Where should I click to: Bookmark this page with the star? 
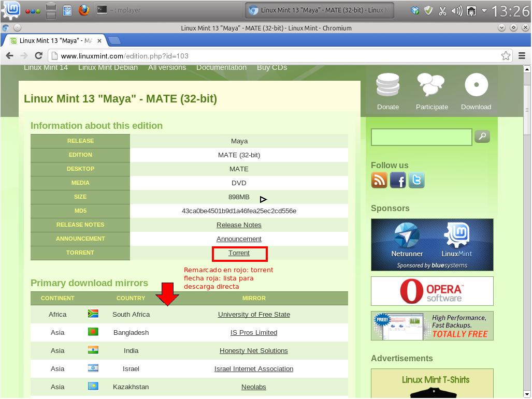point(506,55)
